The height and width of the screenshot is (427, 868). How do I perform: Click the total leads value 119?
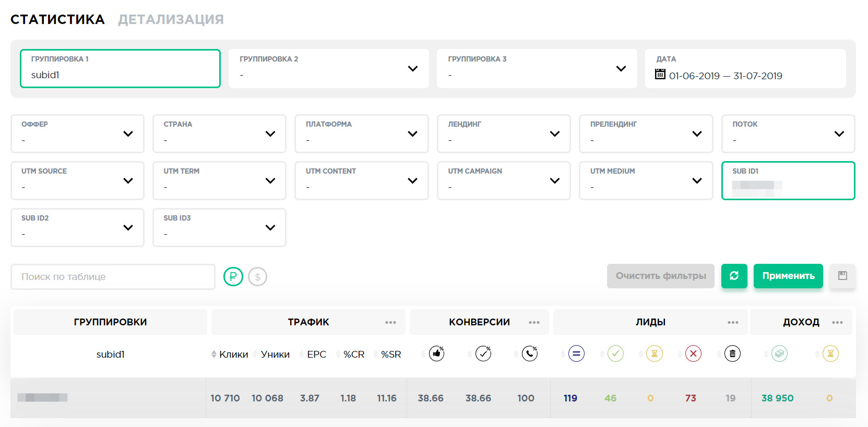[570, 398]
